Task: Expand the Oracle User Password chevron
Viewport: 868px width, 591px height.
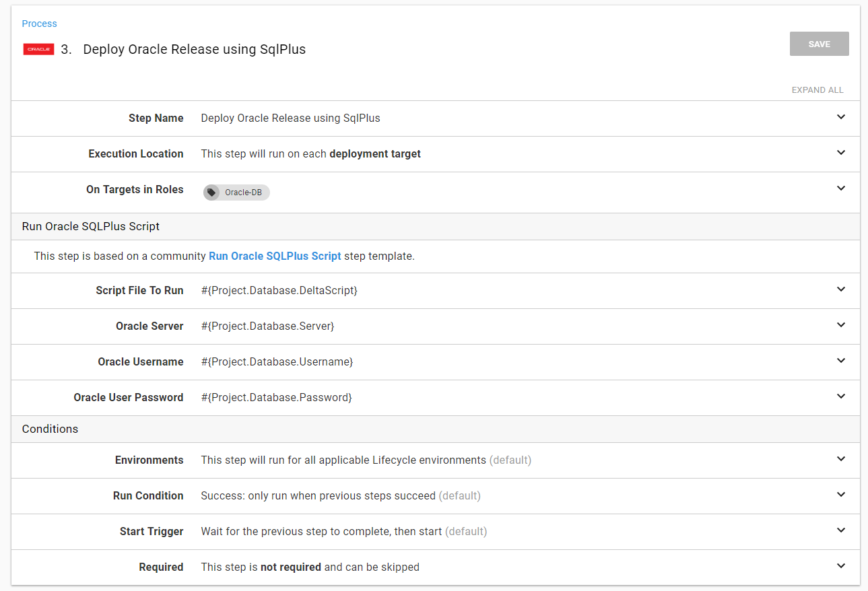Action: coord(840,396)
